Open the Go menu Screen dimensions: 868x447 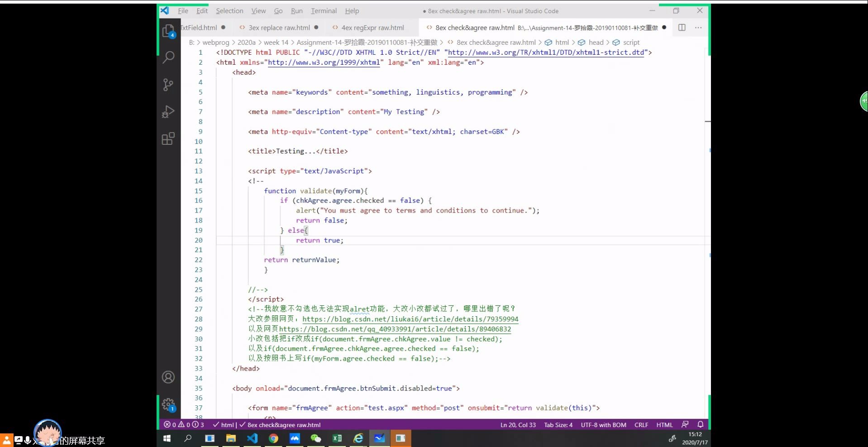278,11
